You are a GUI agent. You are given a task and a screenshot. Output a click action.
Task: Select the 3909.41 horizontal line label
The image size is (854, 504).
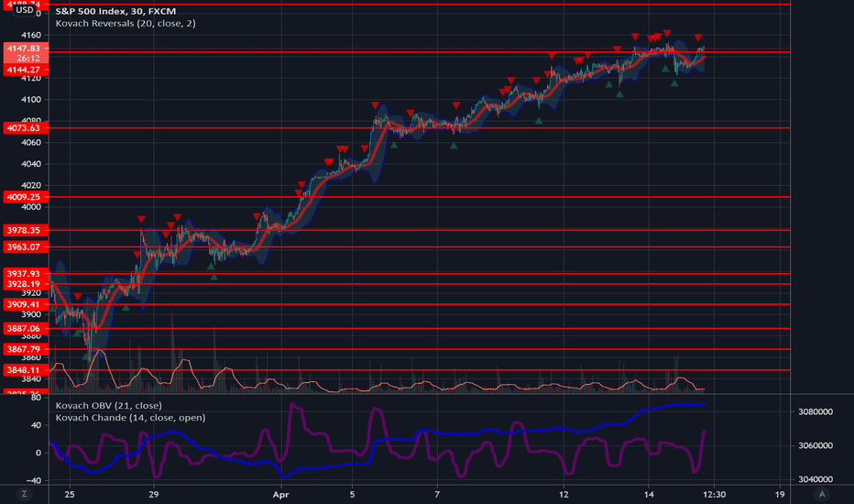point(26,304)
